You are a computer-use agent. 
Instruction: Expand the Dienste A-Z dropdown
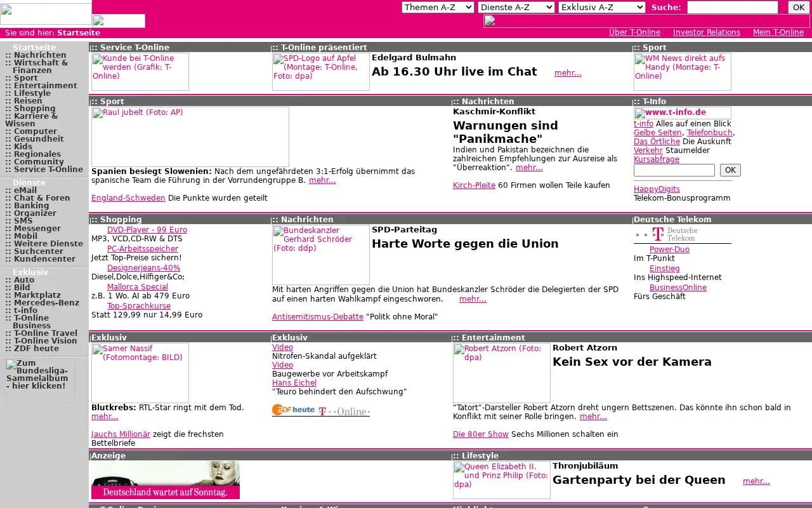pyautogui.click(x=516, y=7)
